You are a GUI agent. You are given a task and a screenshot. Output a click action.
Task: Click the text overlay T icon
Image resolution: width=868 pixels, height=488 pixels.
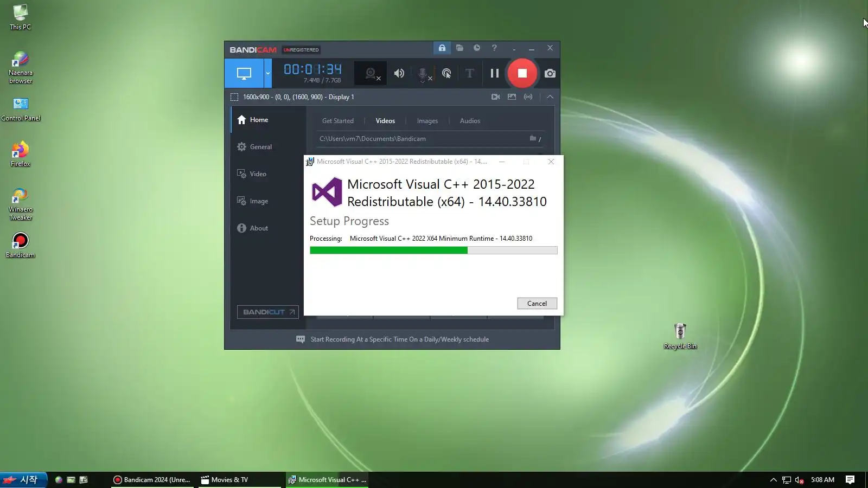(470, 73)
